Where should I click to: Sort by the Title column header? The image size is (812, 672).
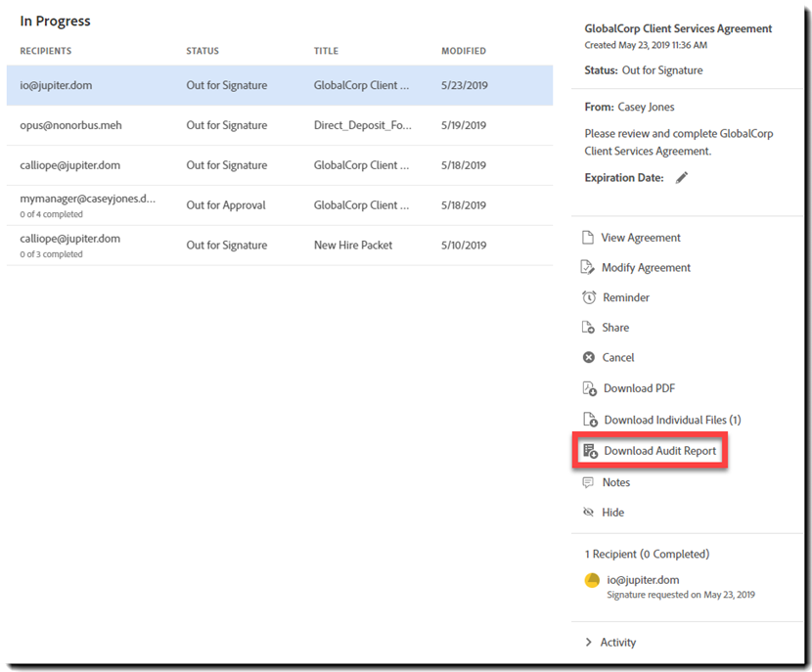tap(326, 51)
